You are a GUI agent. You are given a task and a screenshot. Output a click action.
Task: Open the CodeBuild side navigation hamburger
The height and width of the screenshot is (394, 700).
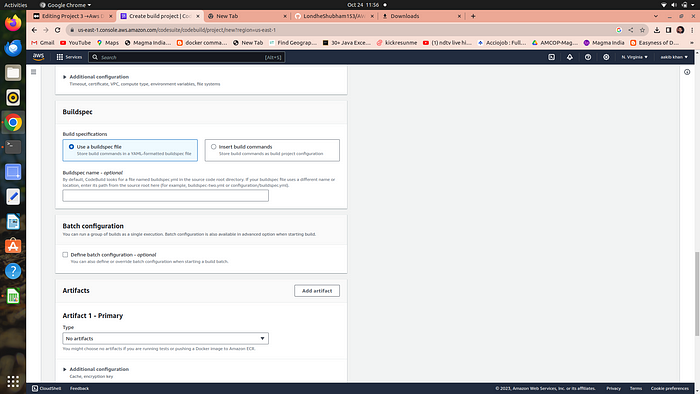click(x=33, y=72)
